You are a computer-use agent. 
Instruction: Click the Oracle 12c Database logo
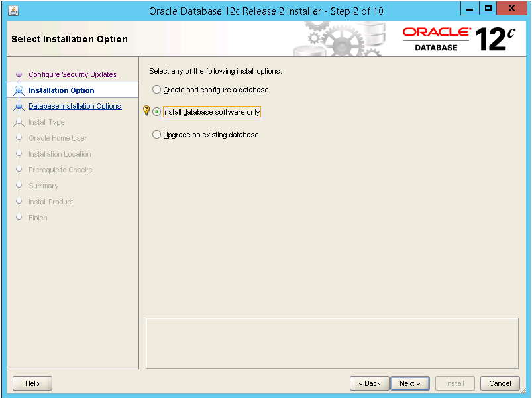(x=458, y=39)
